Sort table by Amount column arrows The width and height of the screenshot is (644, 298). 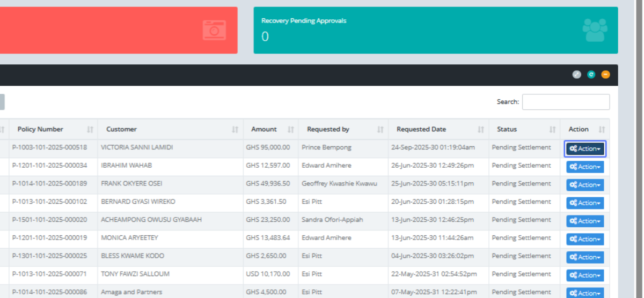(x=291, y=130)
